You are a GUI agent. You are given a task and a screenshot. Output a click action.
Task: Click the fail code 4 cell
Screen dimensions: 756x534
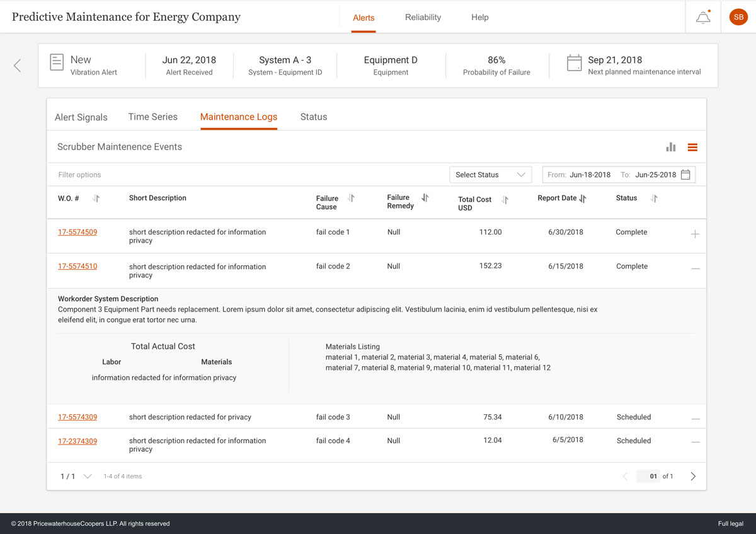pos(333,441)
